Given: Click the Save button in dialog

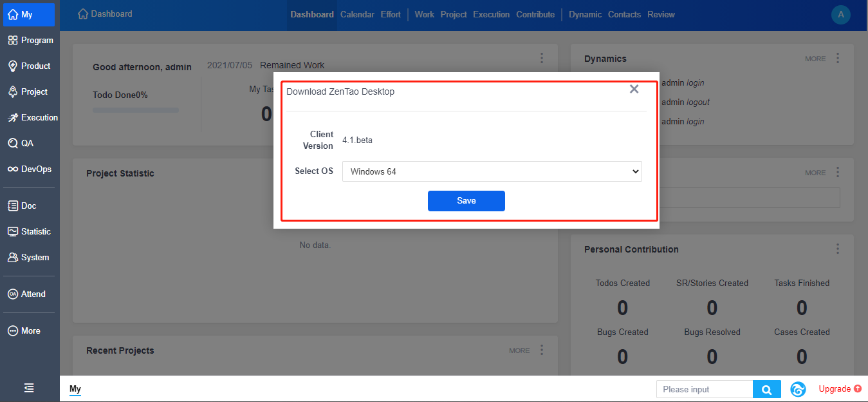Looking at the screenshot, I should (466, 201).
